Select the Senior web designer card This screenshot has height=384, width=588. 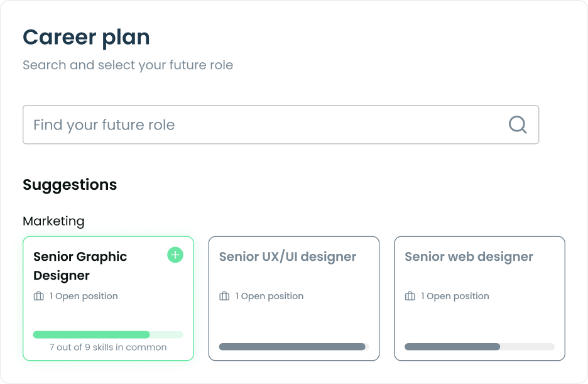479,299
